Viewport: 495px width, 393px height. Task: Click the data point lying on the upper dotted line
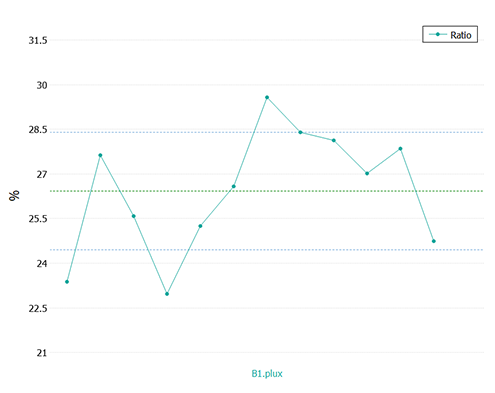300,132
